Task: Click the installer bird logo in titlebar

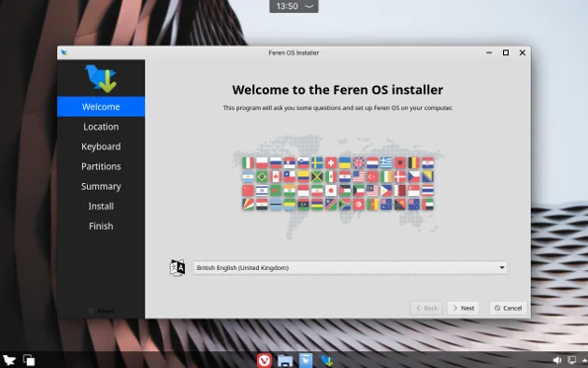Action: click(64, 52)
